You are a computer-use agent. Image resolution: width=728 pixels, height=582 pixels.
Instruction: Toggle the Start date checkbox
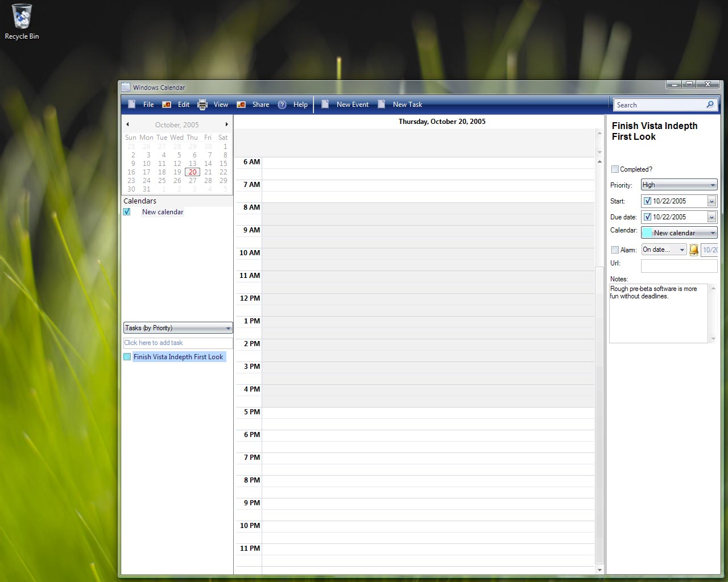[647, 201]
